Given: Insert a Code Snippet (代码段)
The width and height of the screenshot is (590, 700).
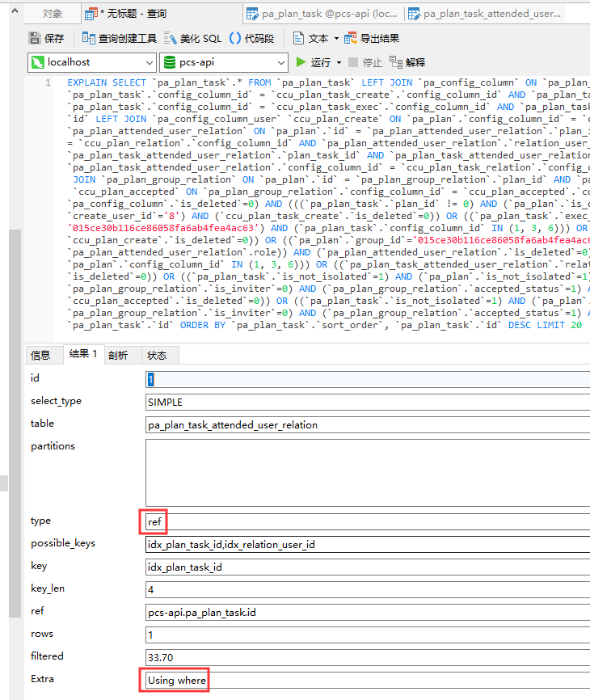Looking at the screenshot, I should coord(252,38).
